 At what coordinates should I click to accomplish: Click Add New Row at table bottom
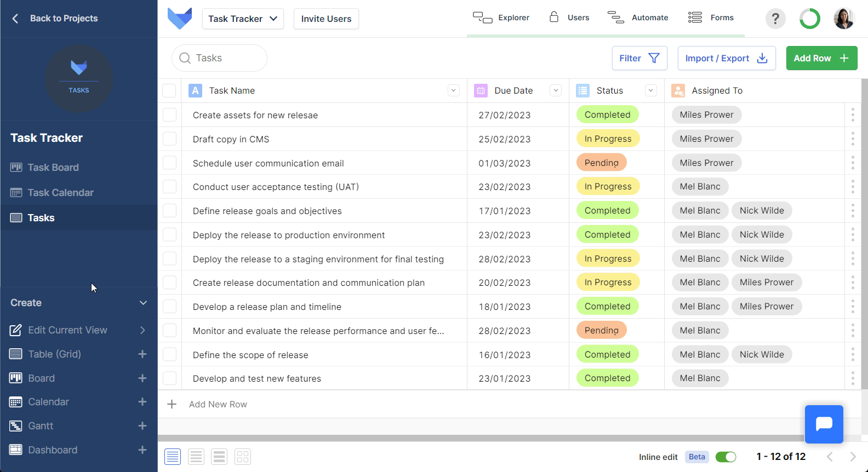pos(218,404)
